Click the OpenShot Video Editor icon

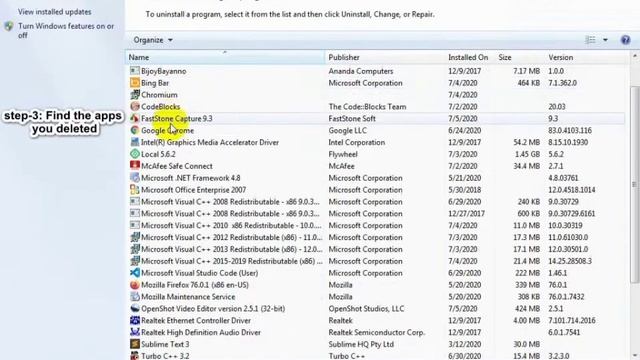tap(135, 308)
